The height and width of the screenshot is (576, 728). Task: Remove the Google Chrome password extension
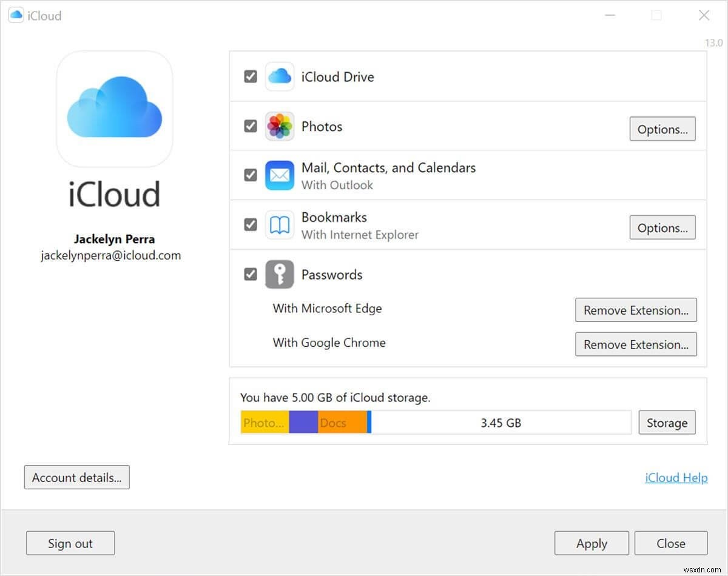[636, 344]
